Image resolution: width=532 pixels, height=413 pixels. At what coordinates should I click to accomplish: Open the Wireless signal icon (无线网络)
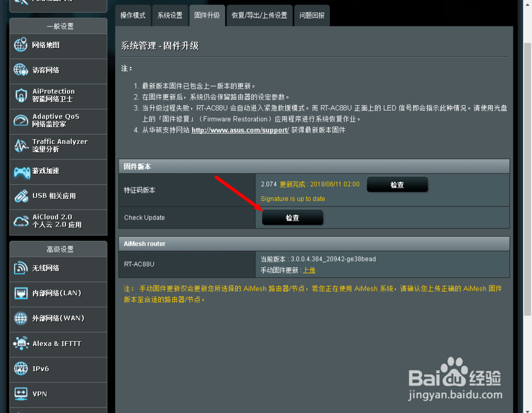click(x=21, y=268)
